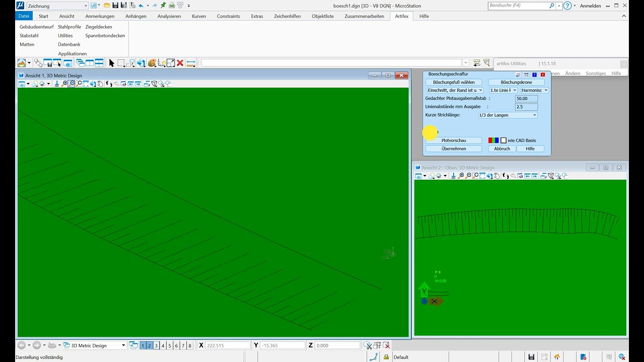Image resolution: width=644 pixels, height=362 pixels.
Task: Zoom out in Ansicht 1 view toolbar
Action: 71,84
